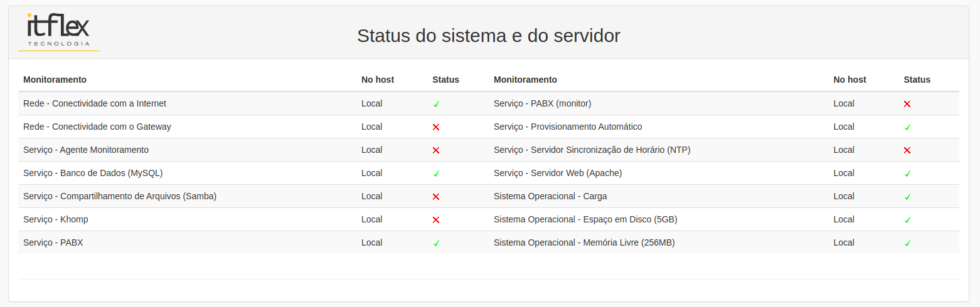Image resolution: width=980 pixels, height=307 pixels.
Task: Click green check for Servidor Web (Apache)
Action: tap(907, 174)
